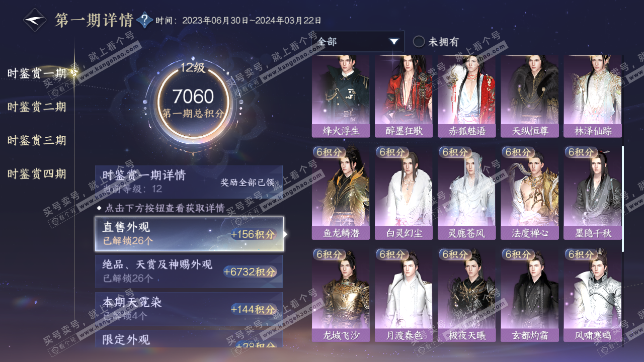Open the 限定外观 category button

(189, 338)
